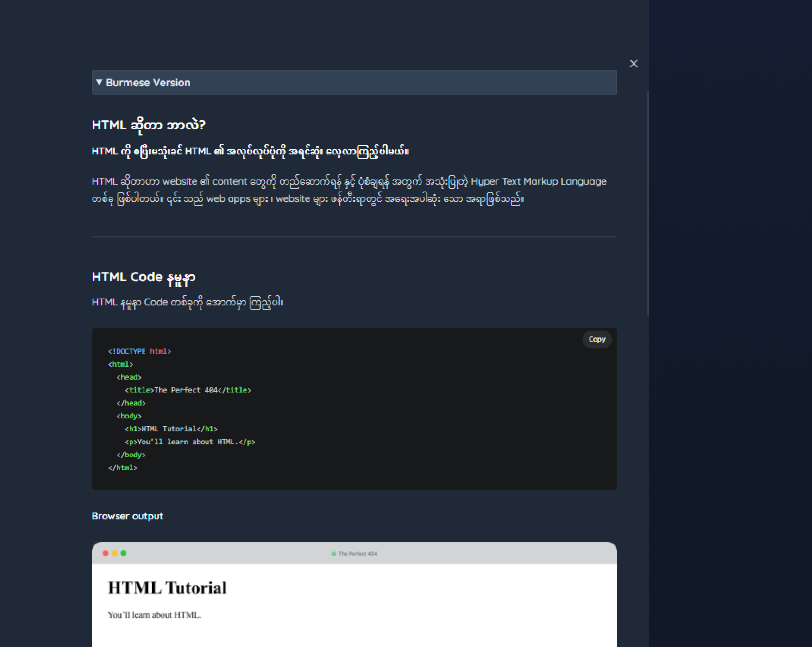
Task: Click the vertical scrollbar of the panel
Action: click(648, 202)
